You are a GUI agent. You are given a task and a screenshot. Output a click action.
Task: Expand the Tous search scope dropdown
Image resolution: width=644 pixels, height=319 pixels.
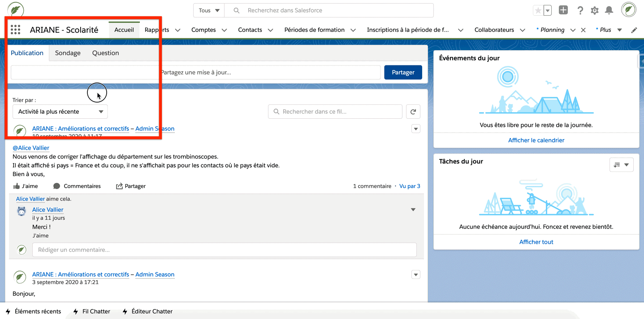(208, 10)
